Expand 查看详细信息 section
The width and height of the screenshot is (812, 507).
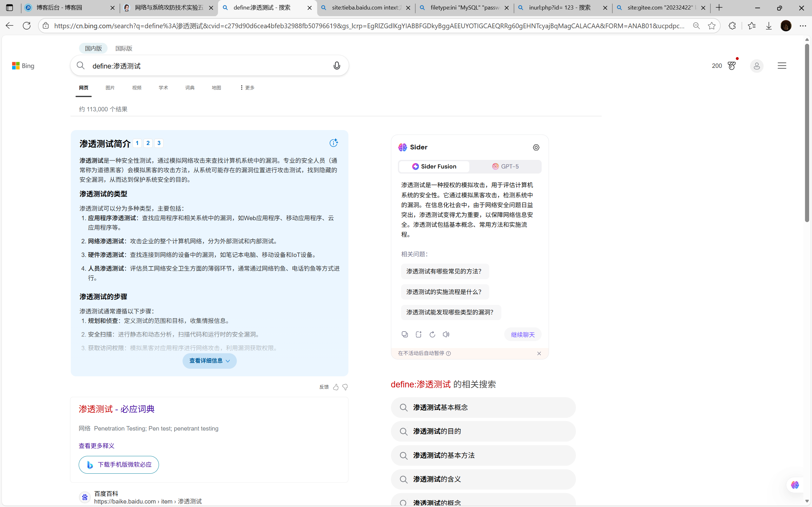click(209, 361)
